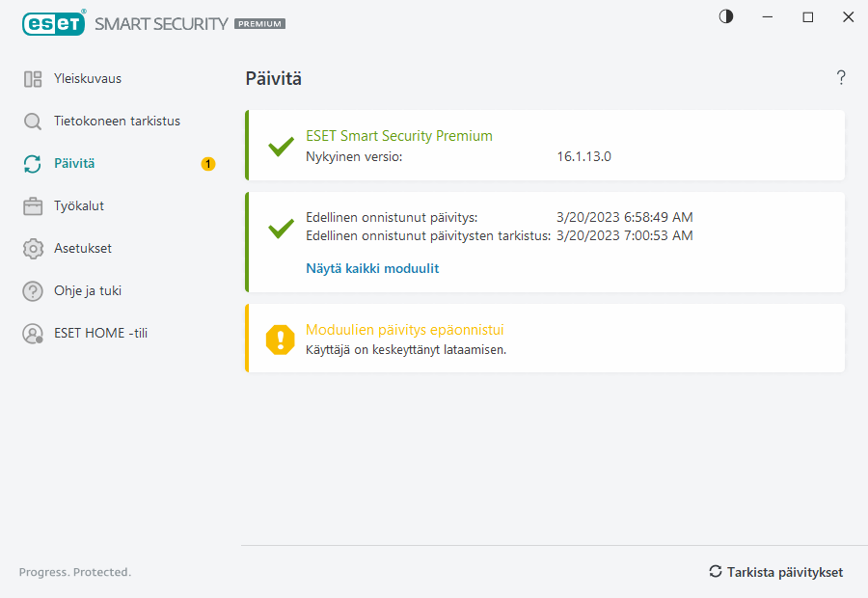Click the Tietokoneen tarkistus magnifier icon
Image resolution: width=868 pixels, height=598 pixels.
tap(33, 122)
